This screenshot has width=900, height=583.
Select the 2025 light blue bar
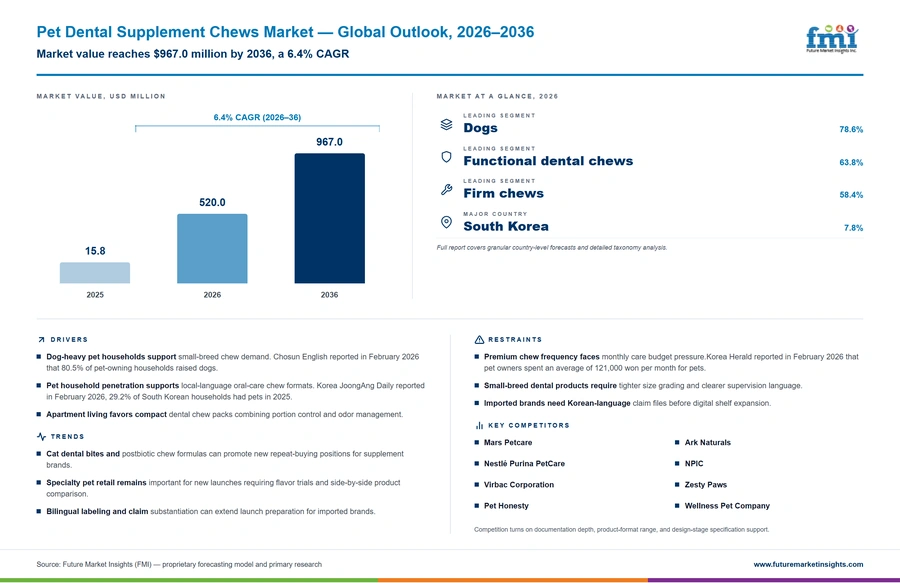point(95,273)
